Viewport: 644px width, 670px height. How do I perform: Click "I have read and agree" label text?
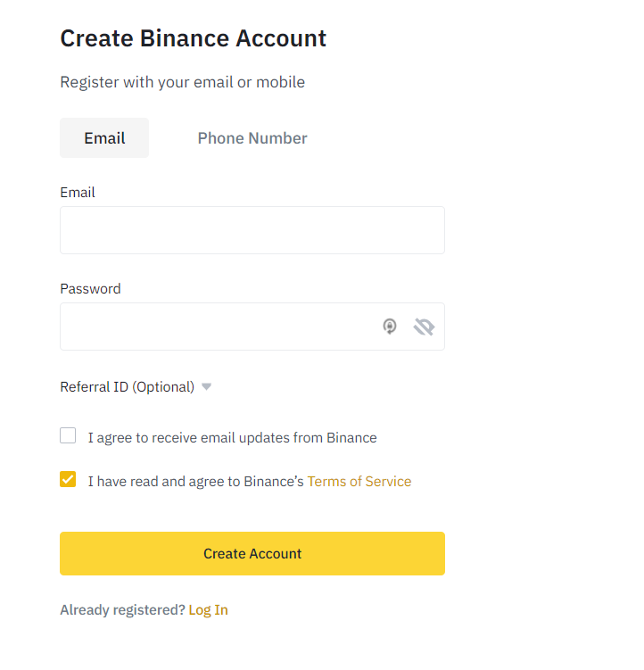[196, 482]
